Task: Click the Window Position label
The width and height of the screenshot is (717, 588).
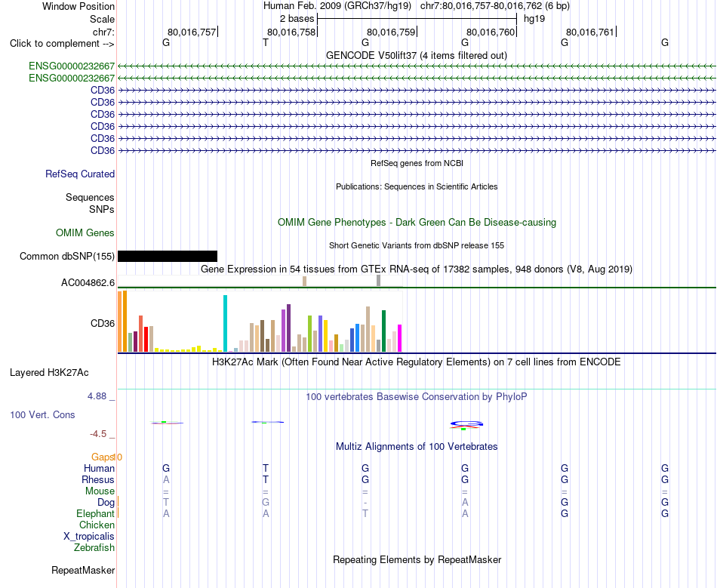Action: pos(78,6)
